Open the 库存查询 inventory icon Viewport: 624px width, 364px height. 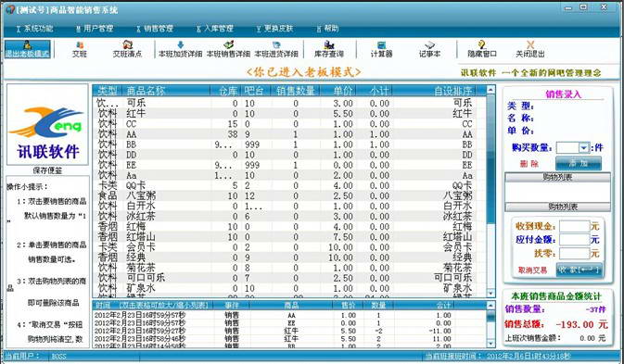[x=329, y=49]
